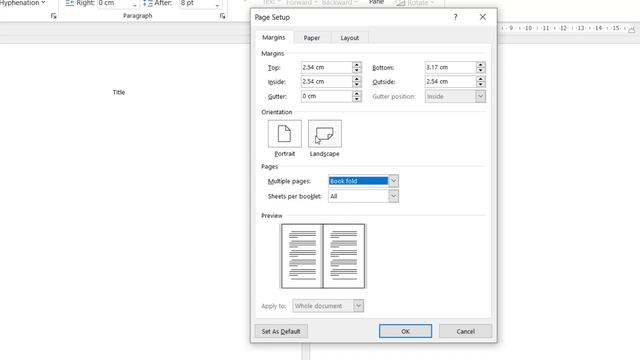Open the Multiple pages dropdown arrow
Viewport: 640px width, 360px height.
coord(393,181)
